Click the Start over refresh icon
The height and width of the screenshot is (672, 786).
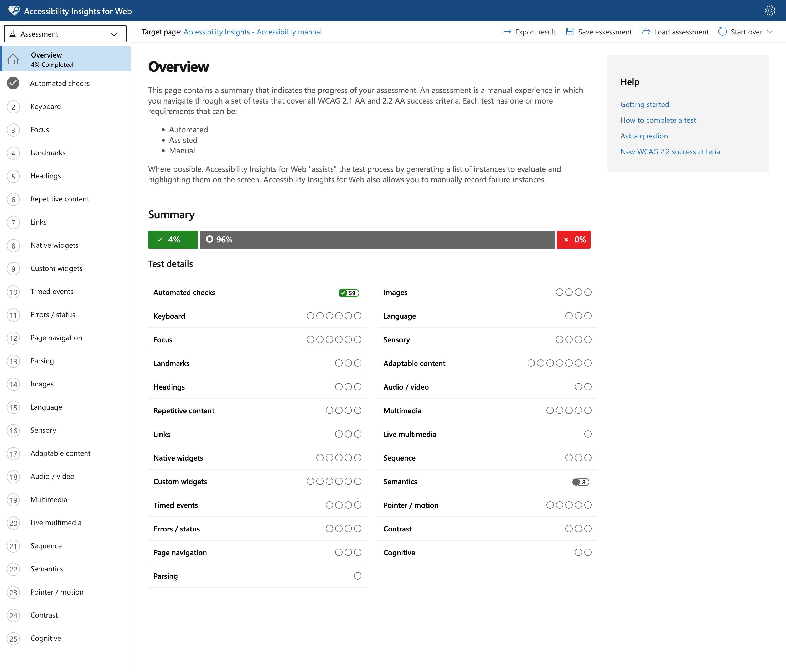(722, 32)
